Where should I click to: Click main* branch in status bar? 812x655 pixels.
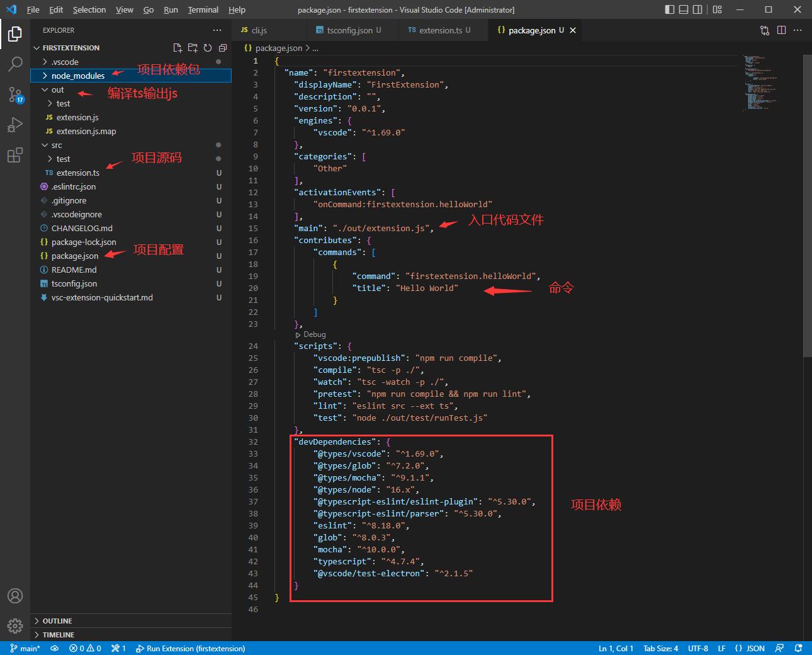(25, 648)
